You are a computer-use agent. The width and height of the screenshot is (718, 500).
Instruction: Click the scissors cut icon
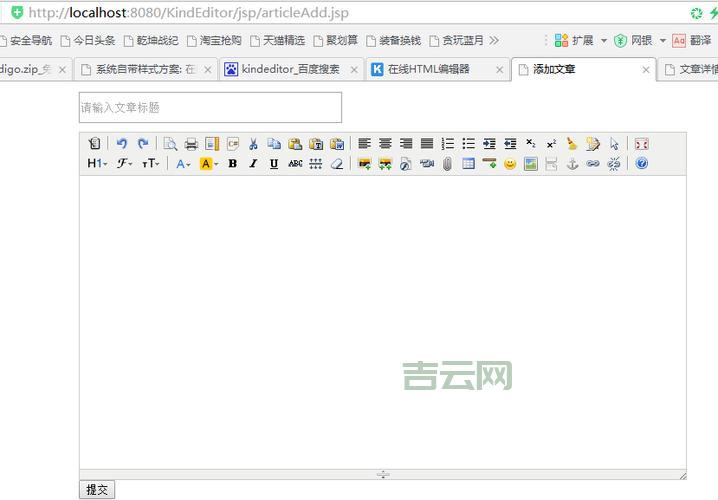(x=253, y=144)
